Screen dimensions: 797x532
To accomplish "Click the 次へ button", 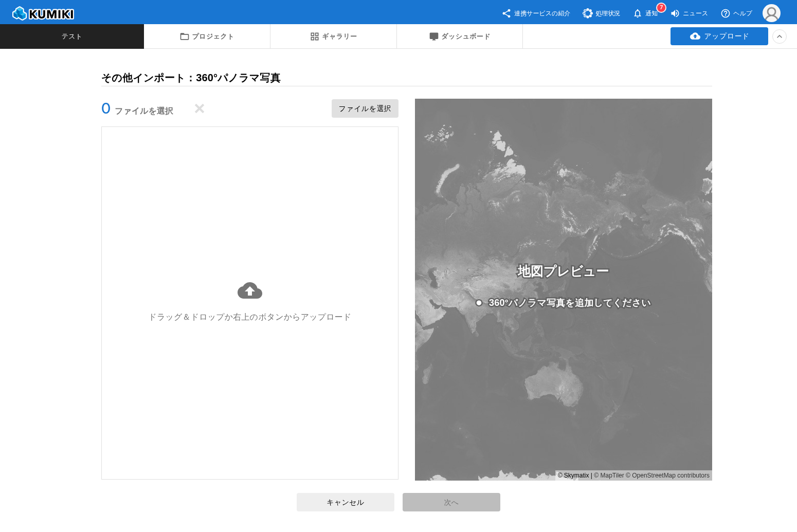I will click(451, 502).
